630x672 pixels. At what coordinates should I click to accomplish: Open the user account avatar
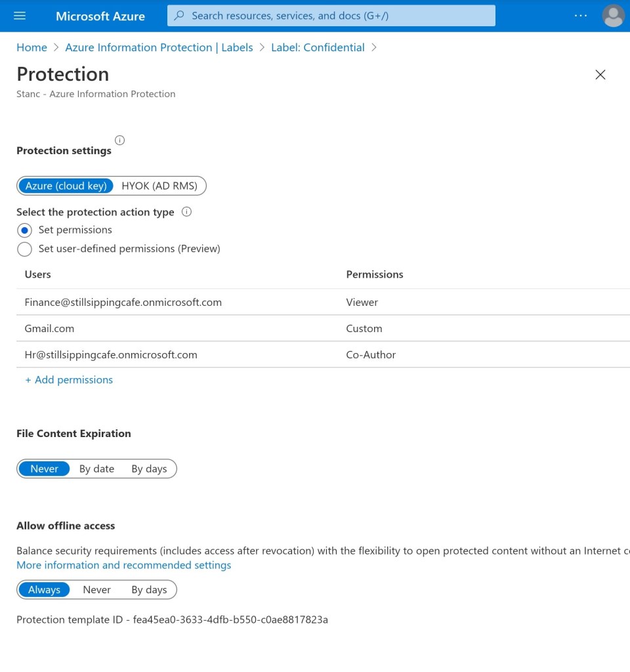click(x=613, y=16)
